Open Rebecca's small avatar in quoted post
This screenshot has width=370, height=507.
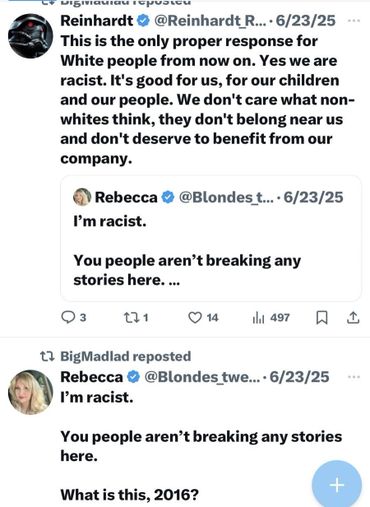pyautogui.click(x=82, y=197)
